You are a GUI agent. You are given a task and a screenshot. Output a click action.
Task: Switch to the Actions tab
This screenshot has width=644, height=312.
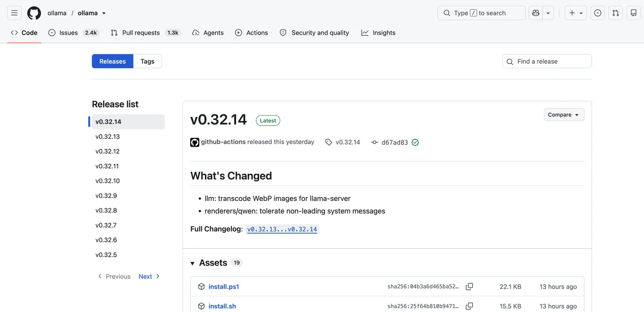pyautogui.click(x=252, y=33)
